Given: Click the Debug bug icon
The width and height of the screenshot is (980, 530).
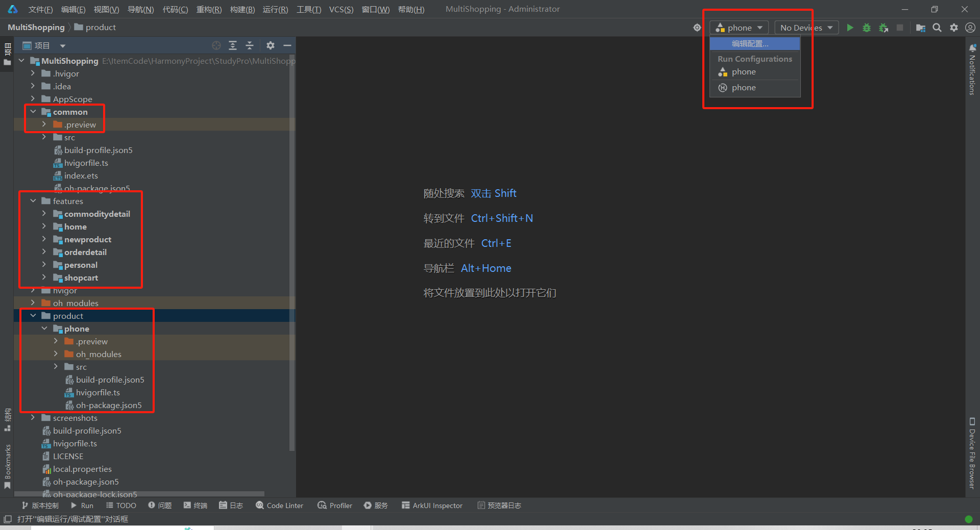Looking at the screenshot, I should tap(867, 28).
